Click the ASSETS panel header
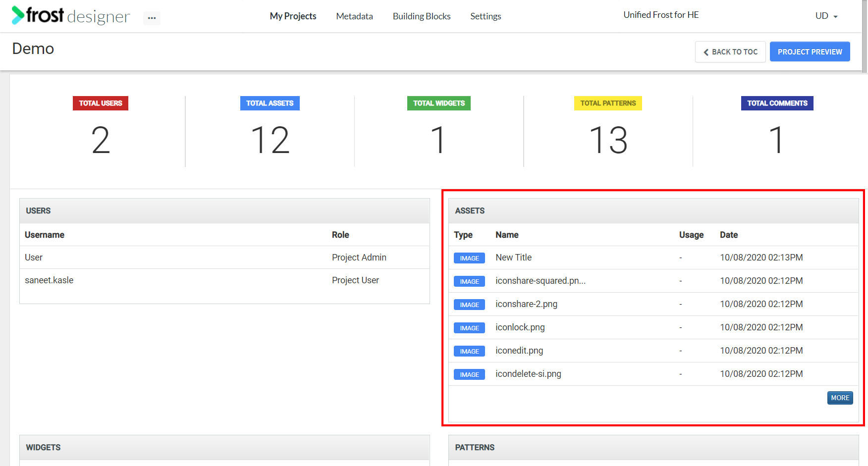868x466 pixels. pos(653,210)
